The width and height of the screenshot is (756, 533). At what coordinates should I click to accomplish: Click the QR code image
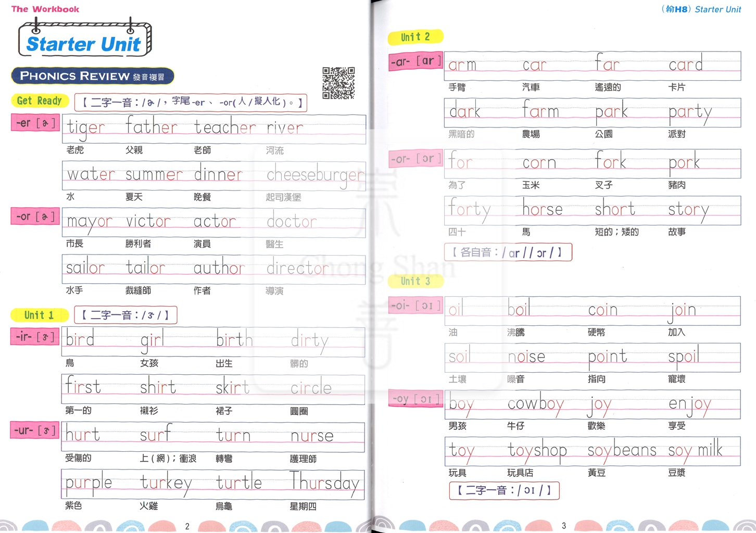338,83
